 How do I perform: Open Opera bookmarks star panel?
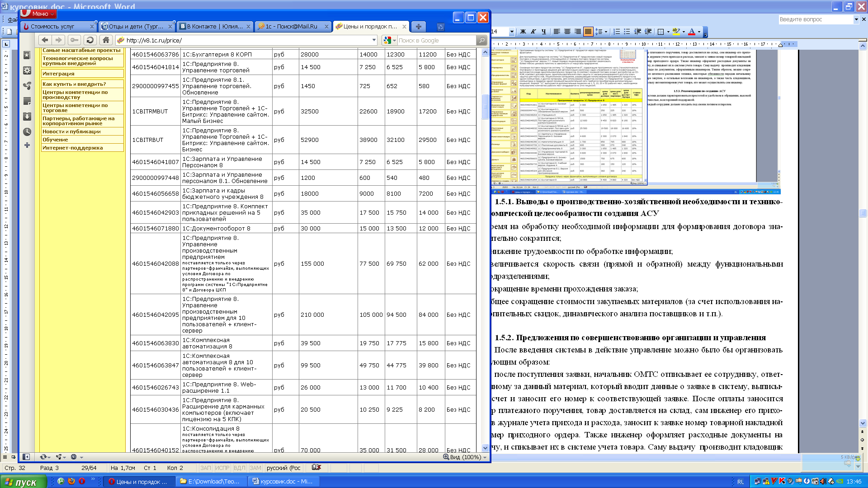tap(27, 55)
